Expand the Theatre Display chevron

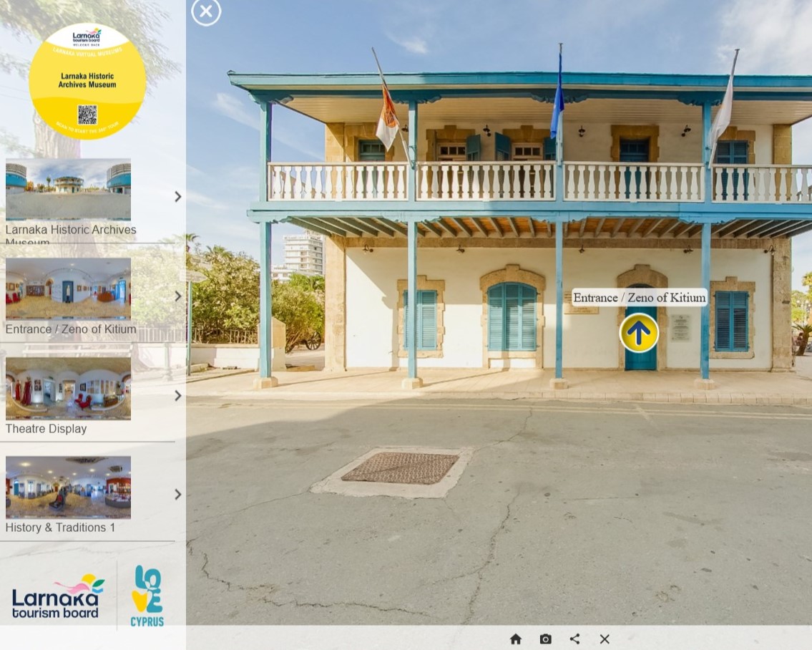click(x=177, y=395)
